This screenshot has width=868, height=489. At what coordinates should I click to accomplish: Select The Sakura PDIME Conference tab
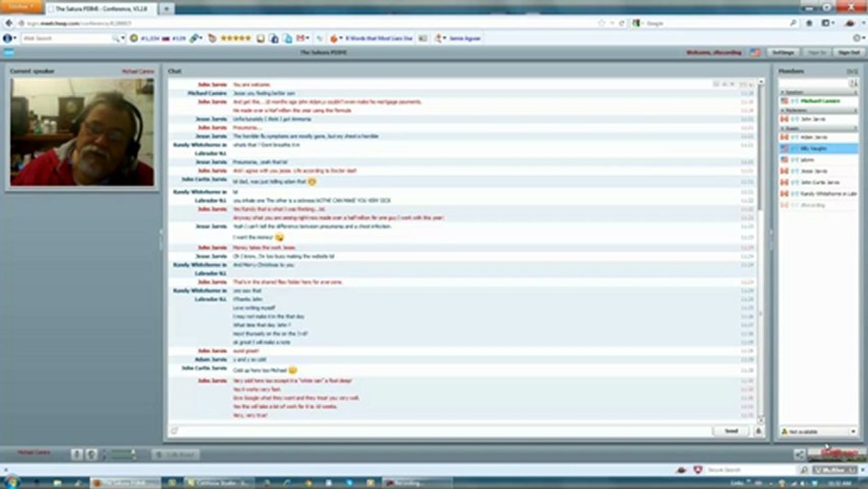(101, 9)
